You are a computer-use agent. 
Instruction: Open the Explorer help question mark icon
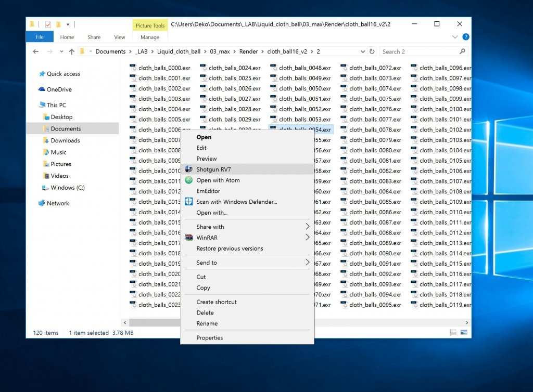[x=466, y=37]
